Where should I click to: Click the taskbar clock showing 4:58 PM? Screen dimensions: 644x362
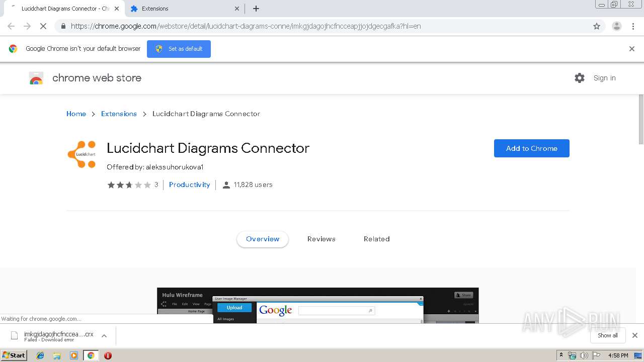pyautogui.click(x=618, y=355)
